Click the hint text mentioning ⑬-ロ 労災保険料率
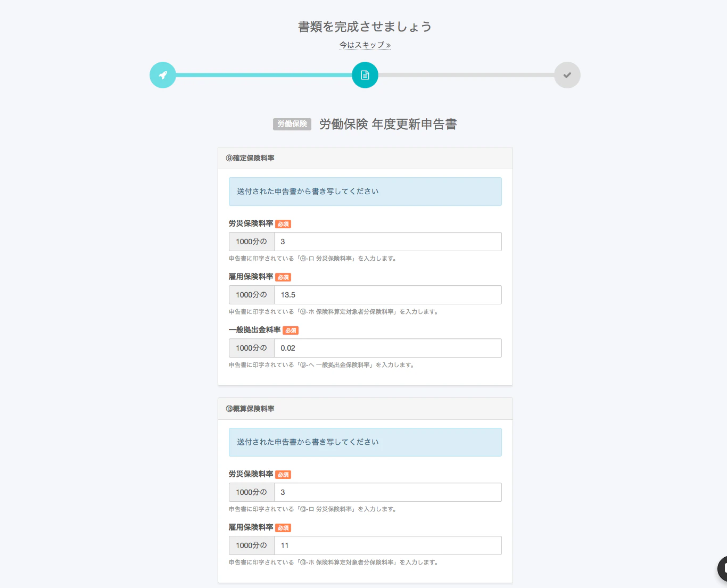Viewport: 727px width, 588px height. (x=313, y=509)
